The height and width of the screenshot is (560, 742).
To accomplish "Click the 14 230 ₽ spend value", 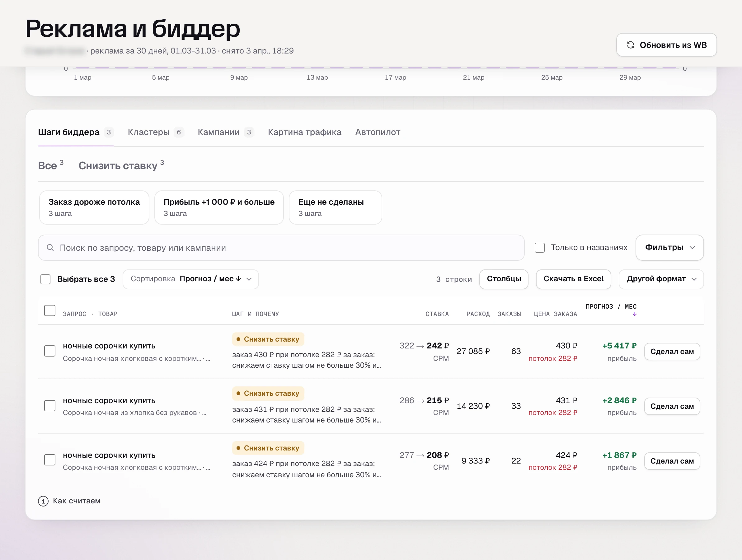I will (x=473, y=406).
